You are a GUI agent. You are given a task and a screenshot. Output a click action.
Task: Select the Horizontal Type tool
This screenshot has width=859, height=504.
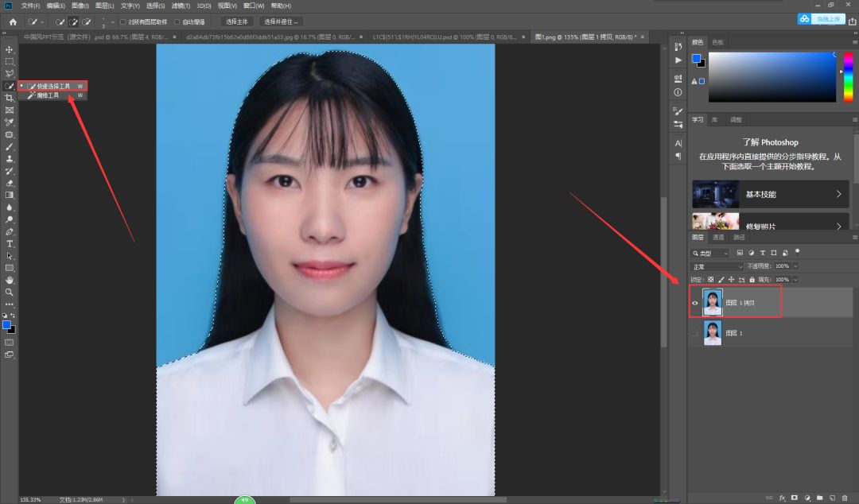10,244
